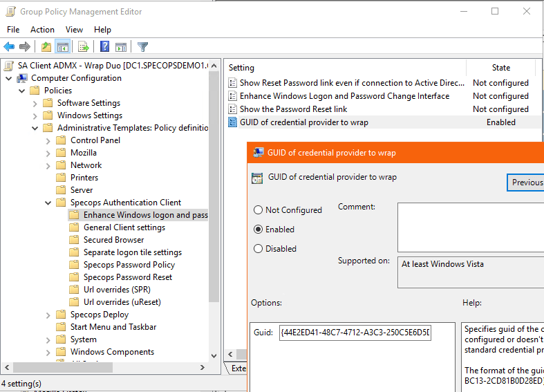The height and width of the screenshot is (392, 544).
Task: Open the File menu
Action: 13,30
